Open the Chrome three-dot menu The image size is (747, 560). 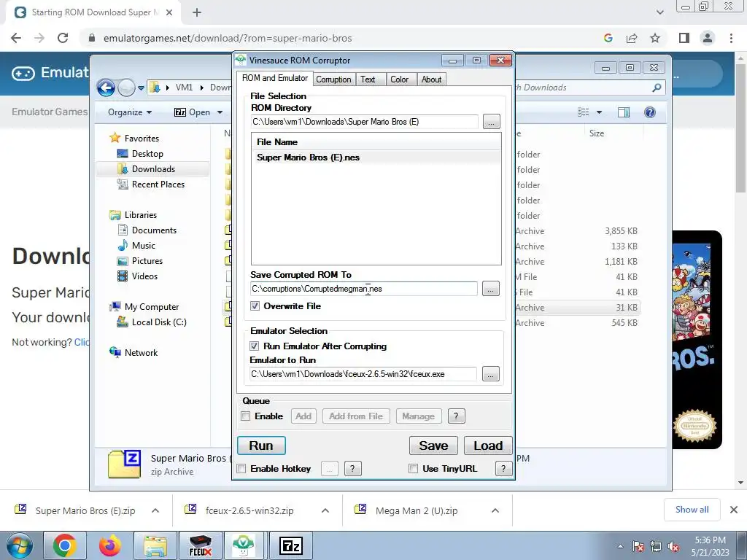coord(731,38)
